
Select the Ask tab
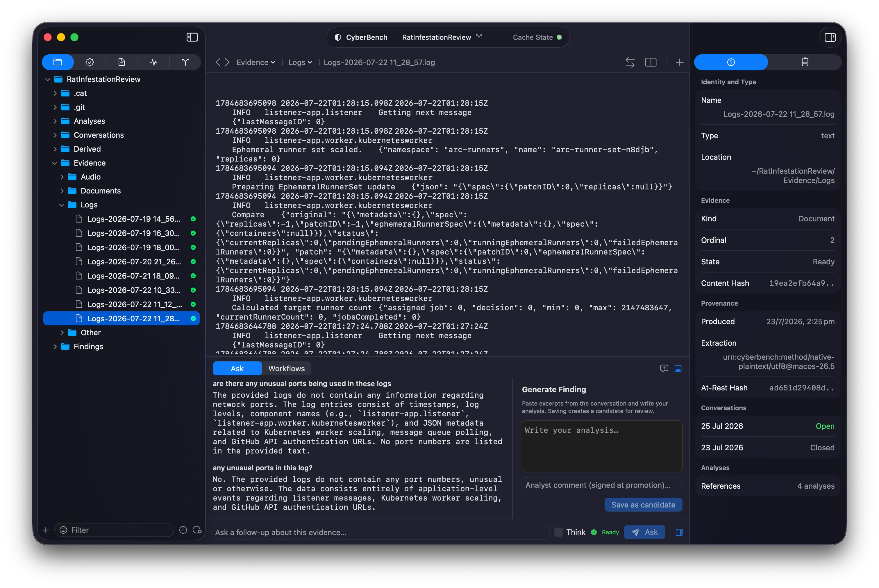pyautogui.click(x=237, y=368)
